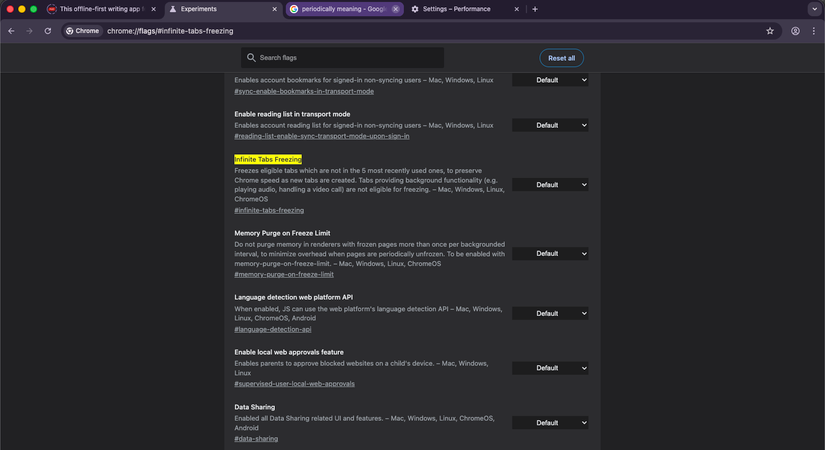Open the Language detection web platform API dropdown

[550, 314]
